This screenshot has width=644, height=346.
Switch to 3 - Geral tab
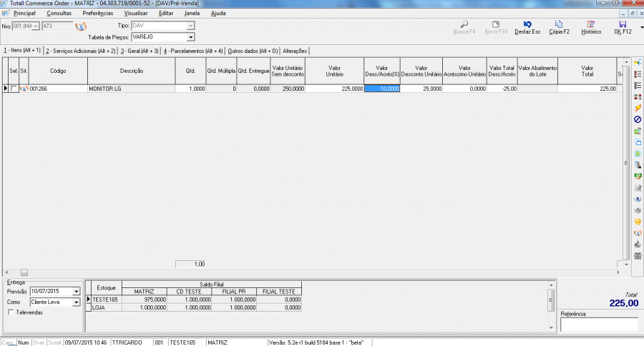pyautogui.click(x=140, y=51)
